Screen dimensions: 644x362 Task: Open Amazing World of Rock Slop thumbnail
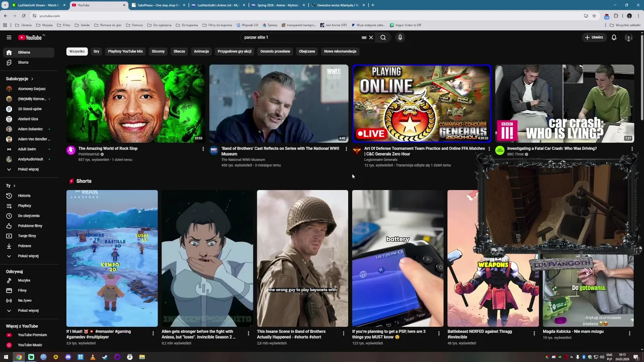click(x=135, y=104)
